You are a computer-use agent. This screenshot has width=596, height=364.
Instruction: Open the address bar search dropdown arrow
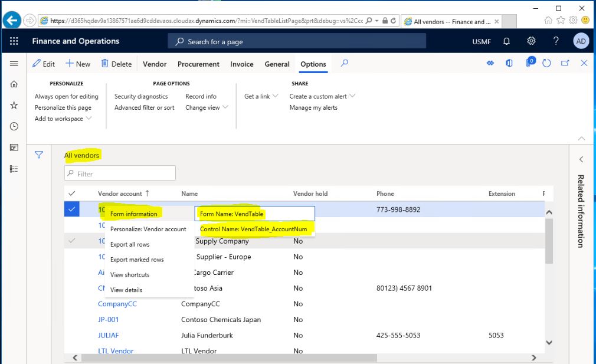376,21
